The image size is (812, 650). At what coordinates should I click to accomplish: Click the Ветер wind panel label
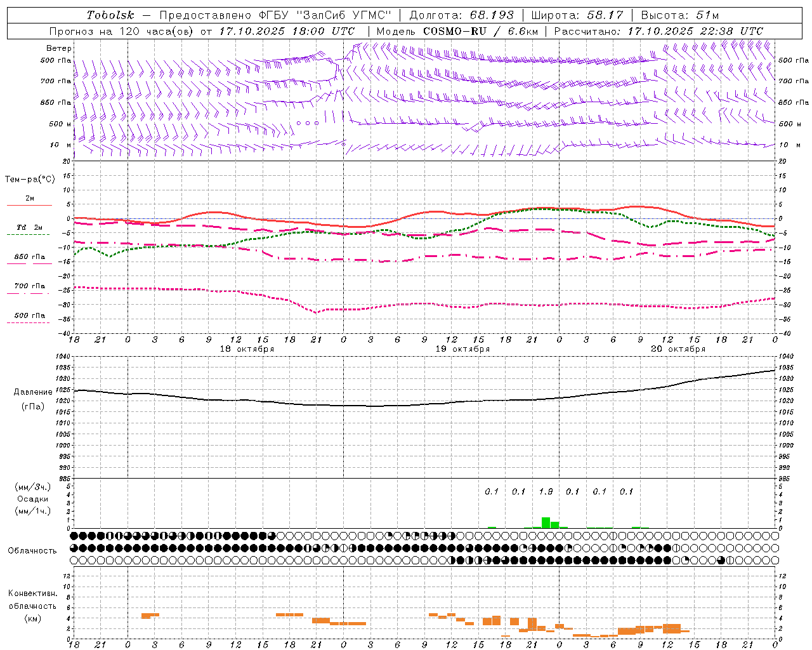(59, 48)
